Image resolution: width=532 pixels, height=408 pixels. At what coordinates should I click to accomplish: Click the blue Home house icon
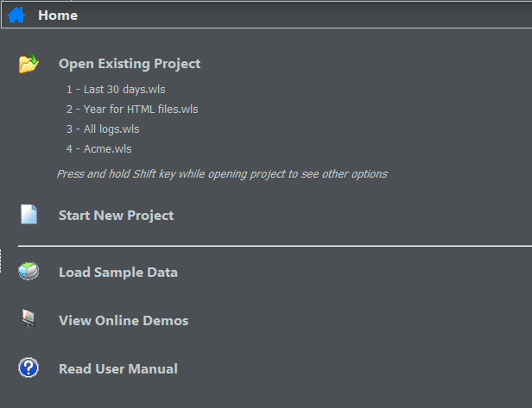point(16,15)
